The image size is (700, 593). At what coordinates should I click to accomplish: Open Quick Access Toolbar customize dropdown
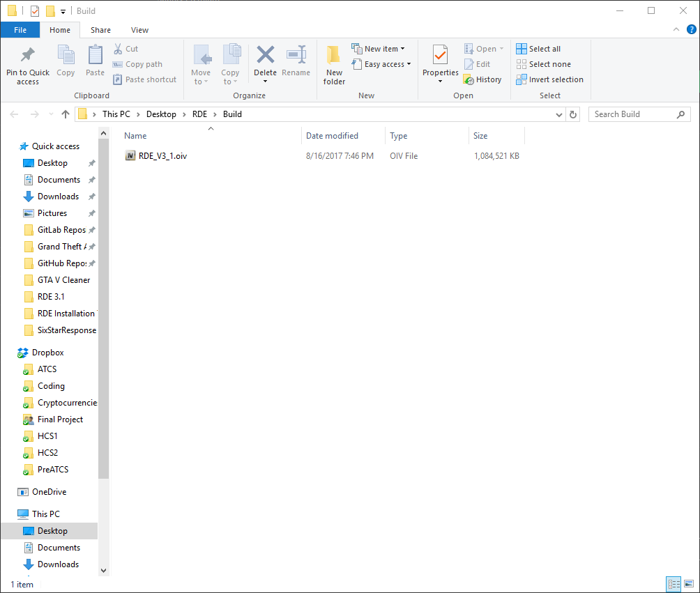[x=63, y=12]
